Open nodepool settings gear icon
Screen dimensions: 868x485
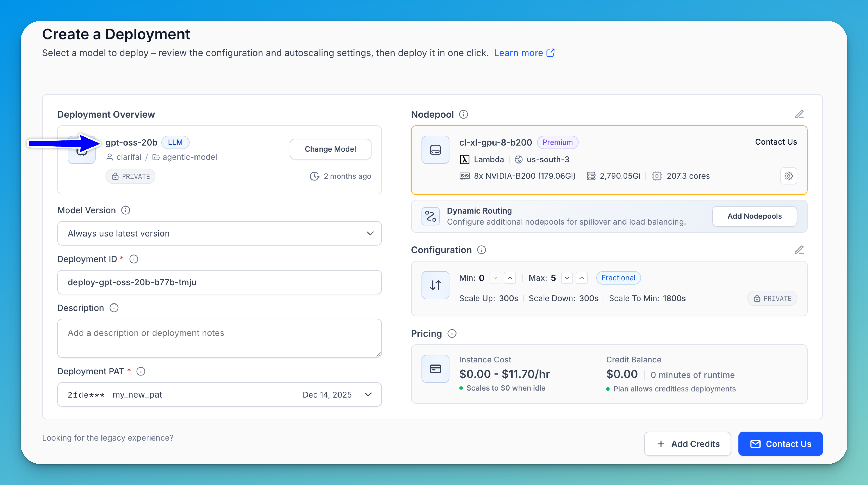tap(788, 176)
